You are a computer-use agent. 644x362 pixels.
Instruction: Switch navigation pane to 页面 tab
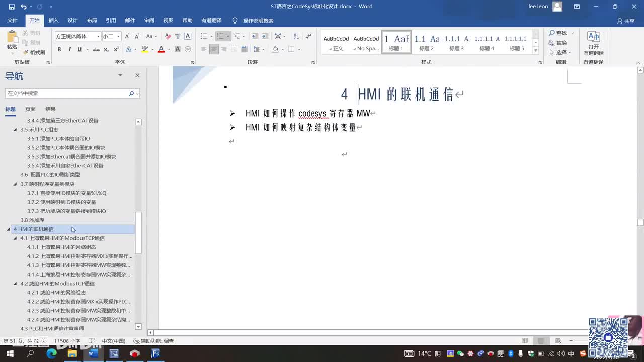coord(31,109)
